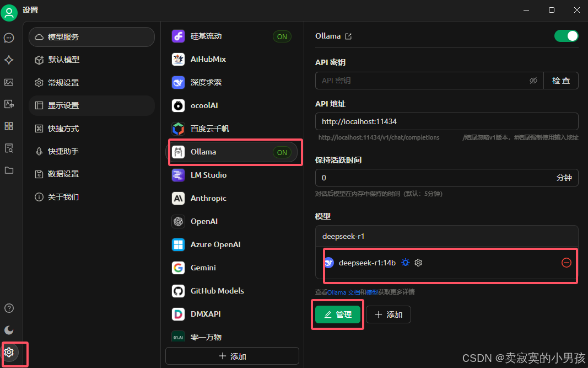Collapse the deepseek-r1 model group header
Image resolution: width=588 pixels, height=368 pixels.
(446, 236)
